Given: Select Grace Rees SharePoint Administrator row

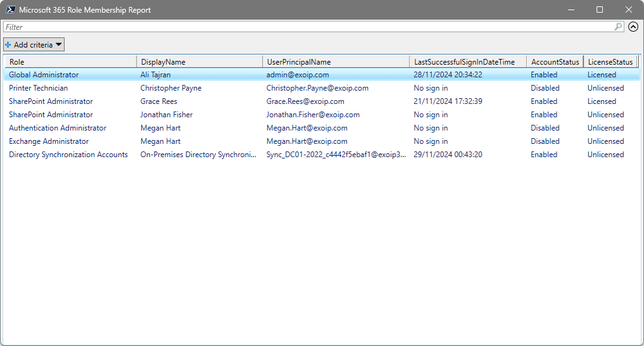Looking at the screenshot, I should 158,101.
